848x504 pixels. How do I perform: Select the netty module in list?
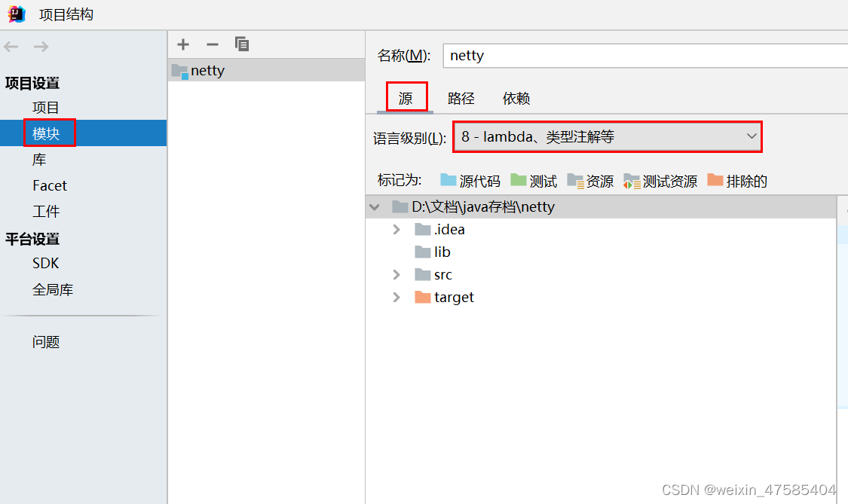[x=267, y=70]
